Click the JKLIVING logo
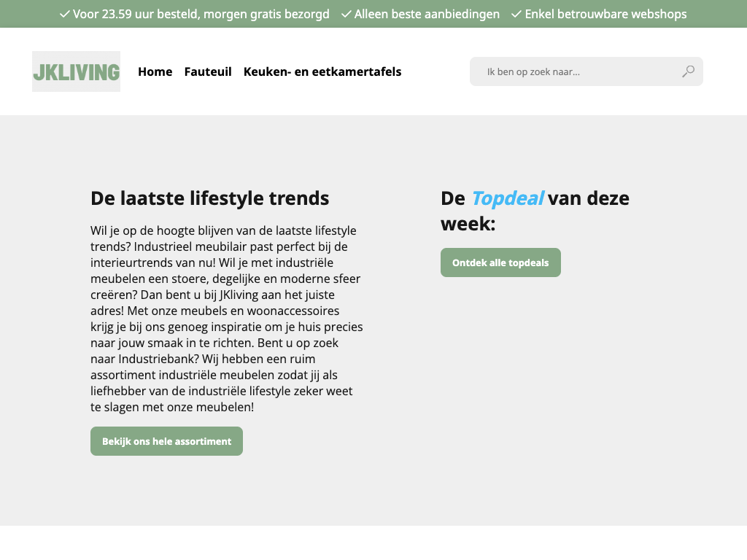The image size is (747, 560). pos(76,71)
